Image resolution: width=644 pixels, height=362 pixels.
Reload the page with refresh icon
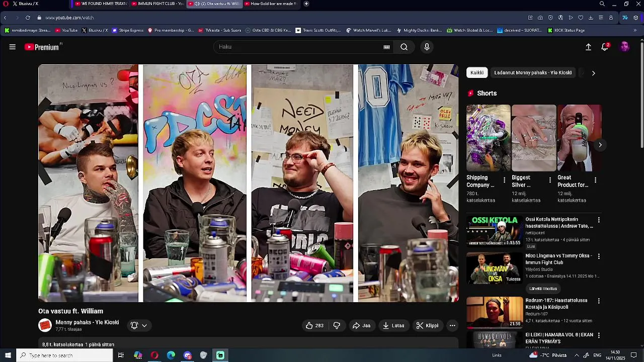[28, 18]
